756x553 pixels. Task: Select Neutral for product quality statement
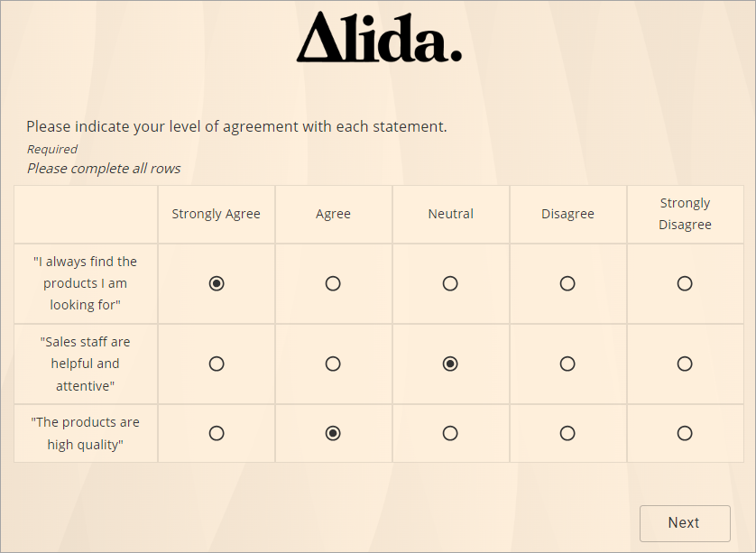tap(450, 432)
